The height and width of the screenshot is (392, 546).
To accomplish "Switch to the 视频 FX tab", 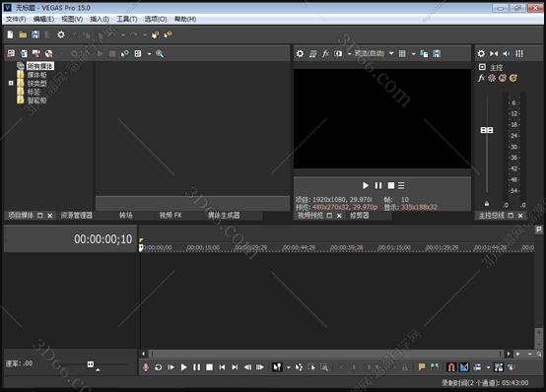I will click(171, 216).
